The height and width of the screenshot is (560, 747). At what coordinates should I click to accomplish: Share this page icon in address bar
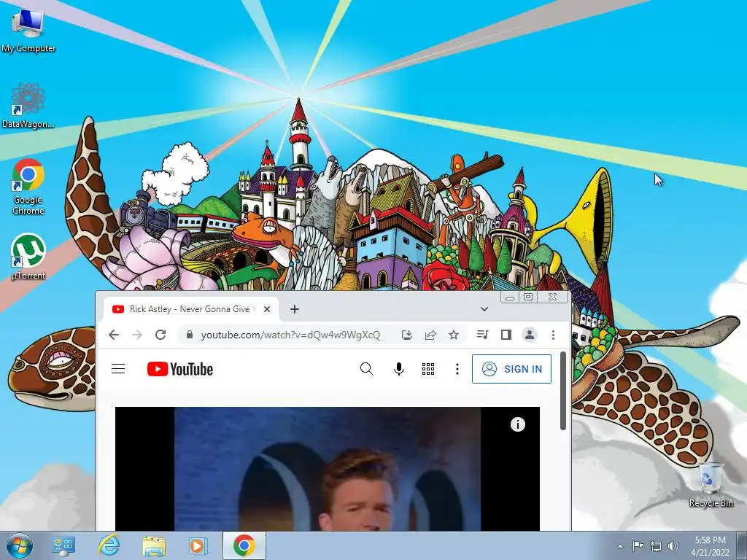[x=430, y=335]
